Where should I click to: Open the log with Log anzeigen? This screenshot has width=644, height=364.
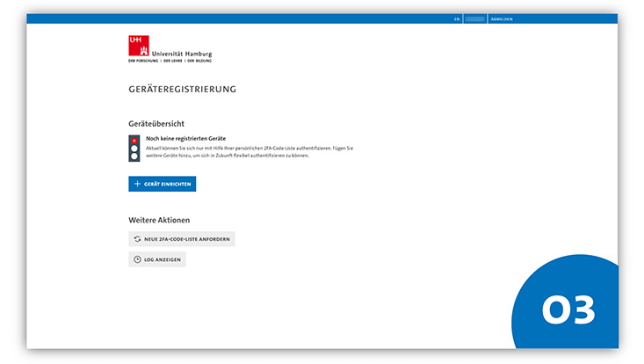(157, 259)
